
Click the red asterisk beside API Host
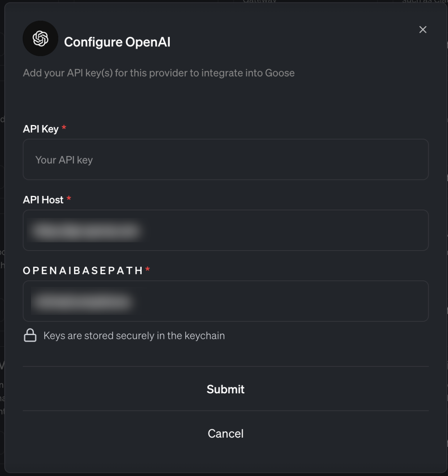click(69, 198)
